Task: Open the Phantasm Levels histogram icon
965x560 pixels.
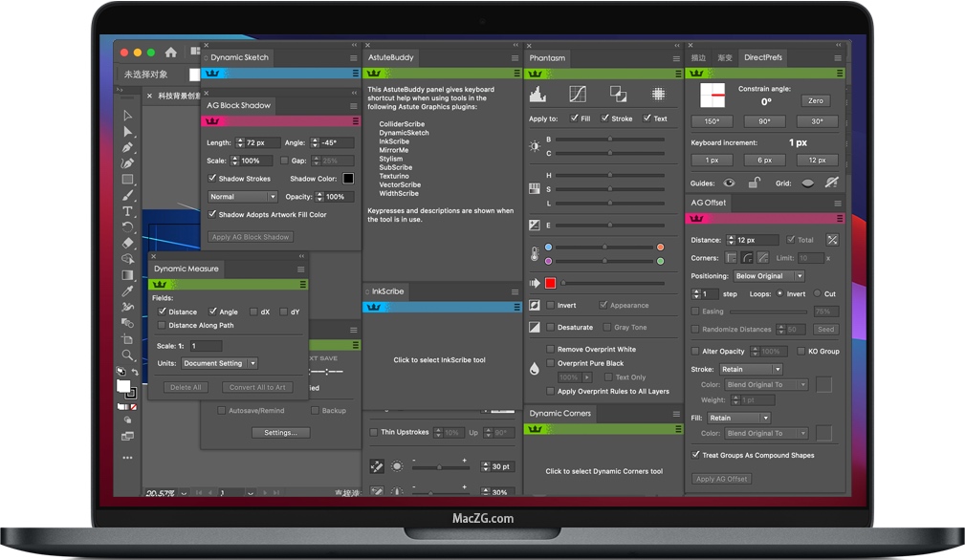Action: [x=537, y=94]
